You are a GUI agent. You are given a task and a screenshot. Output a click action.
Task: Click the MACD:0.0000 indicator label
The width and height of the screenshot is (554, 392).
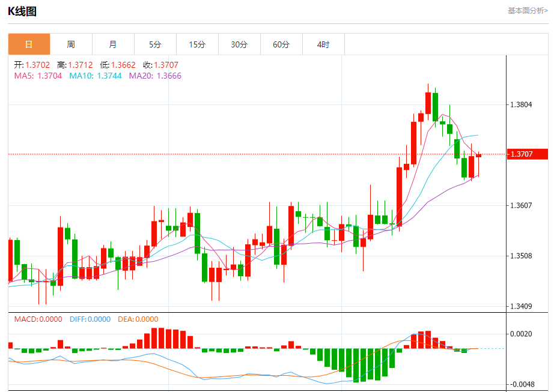[38, 319]
